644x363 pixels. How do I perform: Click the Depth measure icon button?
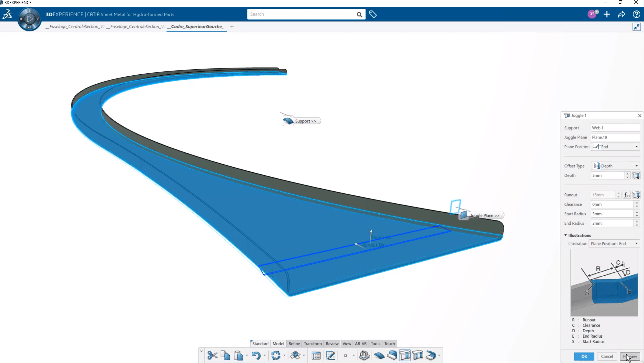[636, 175]
